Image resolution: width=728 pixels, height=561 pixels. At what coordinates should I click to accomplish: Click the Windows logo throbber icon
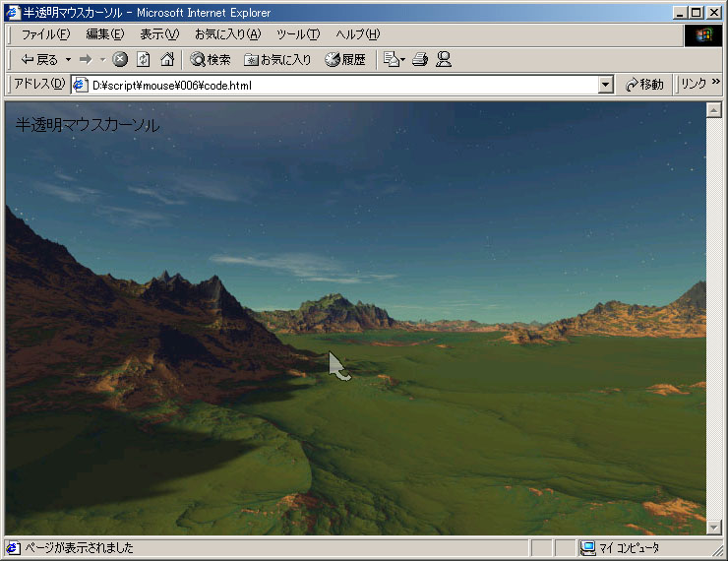pos(703,34)
